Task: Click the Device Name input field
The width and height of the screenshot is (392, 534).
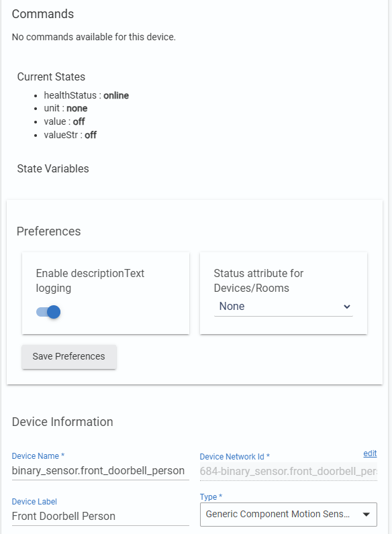Action: [100, 471]
